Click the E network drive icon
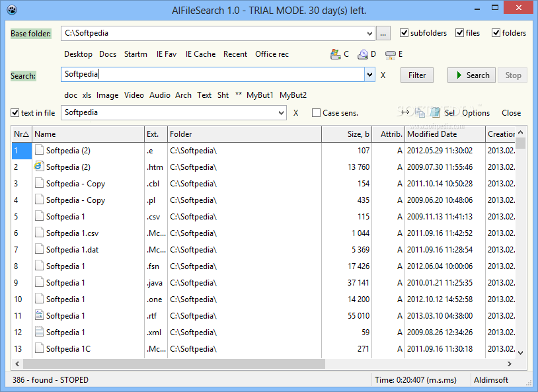This screenshot has height=392, width=538. tap(390, 55)
